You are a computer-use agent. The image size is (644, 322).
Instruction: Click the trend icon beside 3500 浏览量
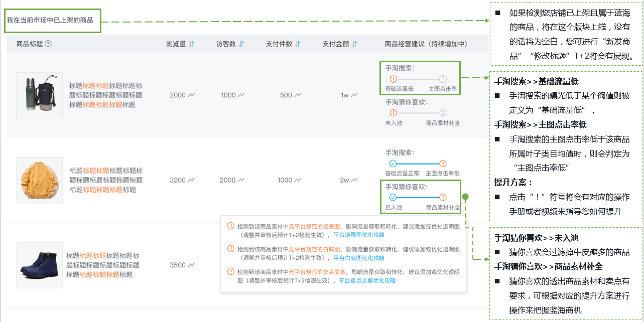[191, 265]
